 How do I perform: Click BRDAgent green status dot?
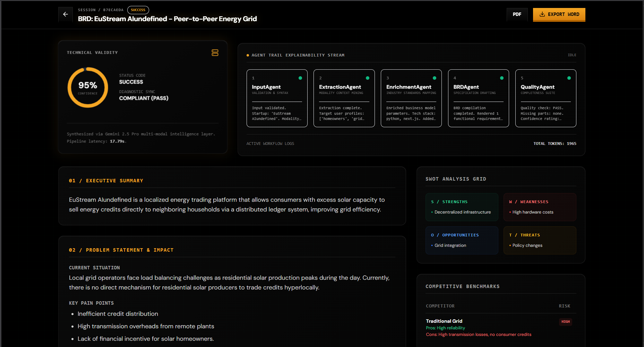[x=502, y=78]
